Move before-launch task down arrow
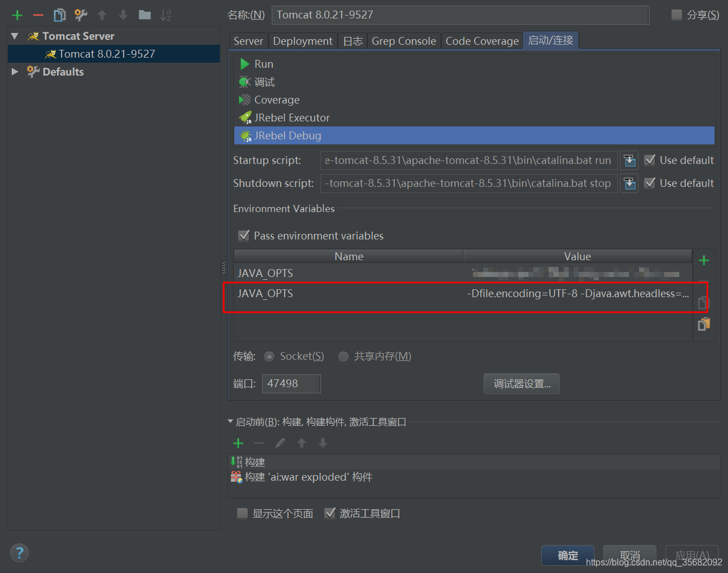This screenshot has height=573, width=728. (x=323, y=443)
